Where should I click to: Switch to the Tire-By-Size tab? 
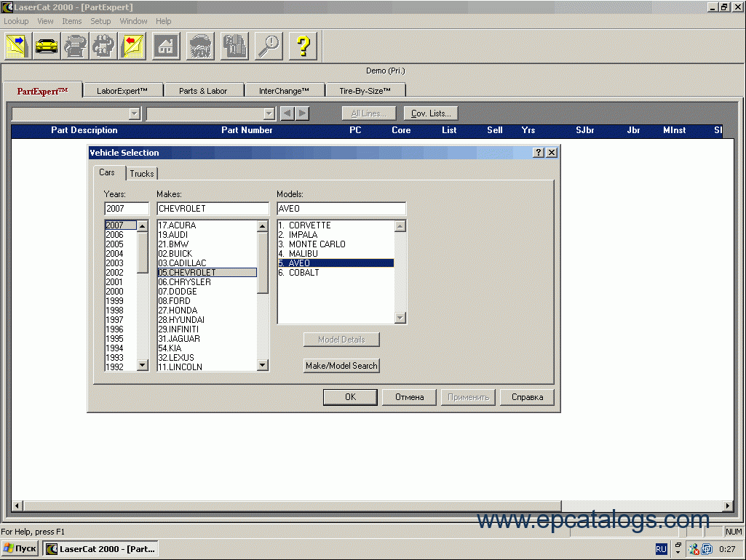point(365,91)
